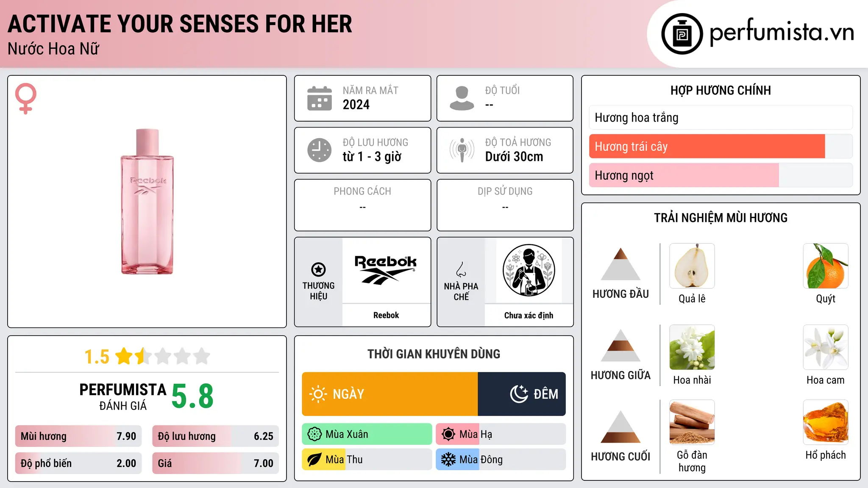
Task: Click the Perfumista đánh giá label
Action: tap(123, 396)
